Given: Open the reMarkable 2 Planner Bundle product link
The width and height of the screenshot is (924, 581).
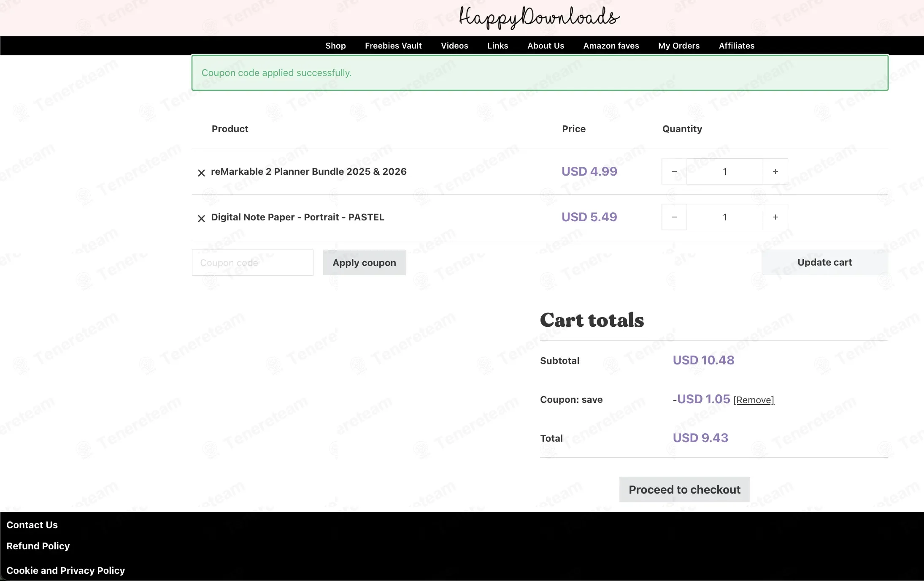Looking at the screenshot, I should click(308, 171).
